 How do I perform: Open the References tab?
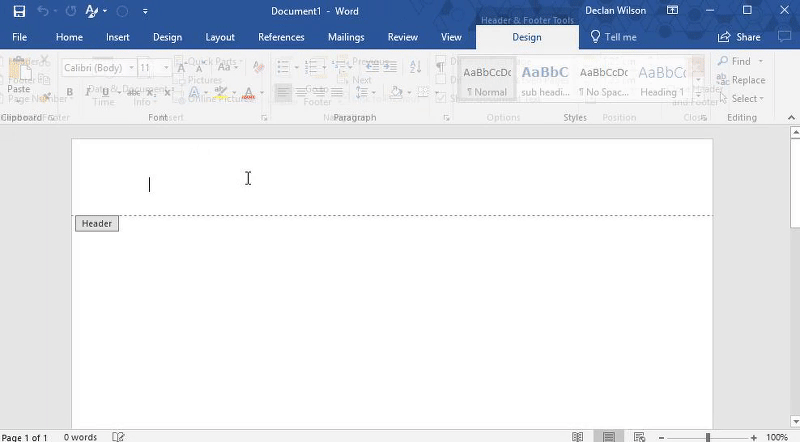pos(281,37)
